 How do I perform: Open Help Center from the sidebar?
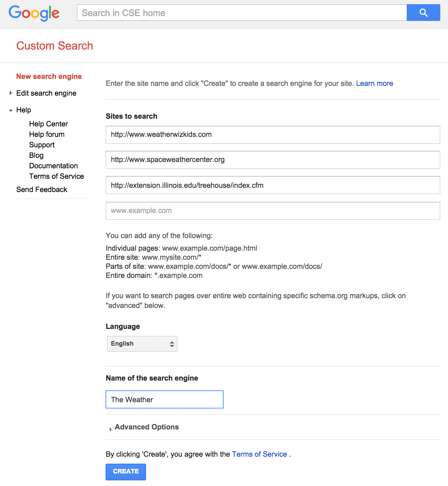click(49, 124)
